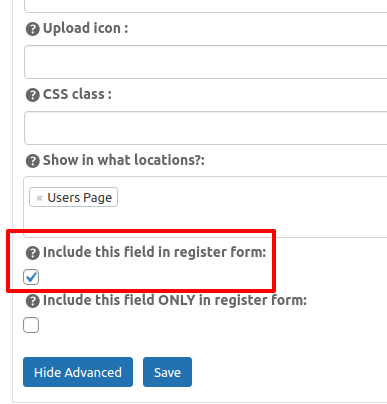
Task: Select the Users Page location tag
Action: [80, 198]
